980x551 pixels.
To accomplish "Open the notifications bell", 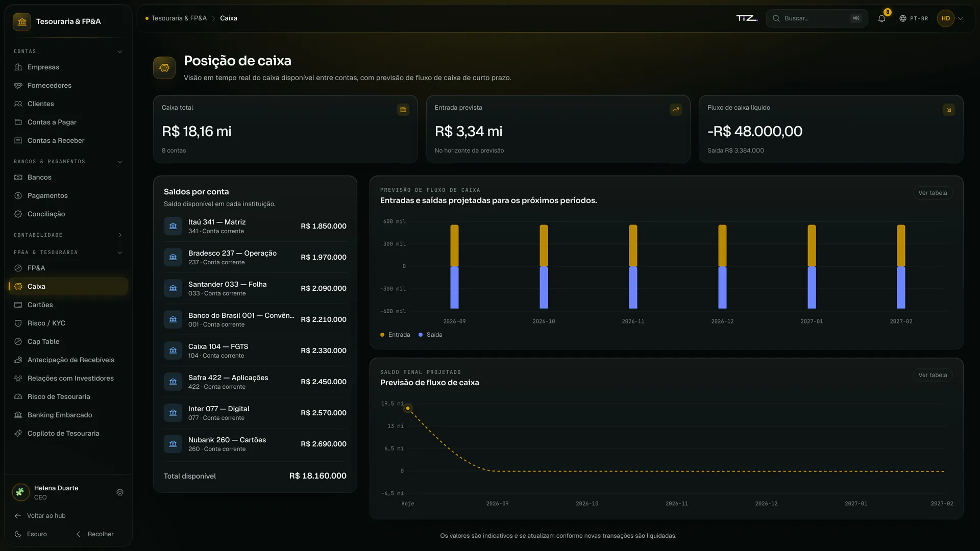I will point(881,18).
